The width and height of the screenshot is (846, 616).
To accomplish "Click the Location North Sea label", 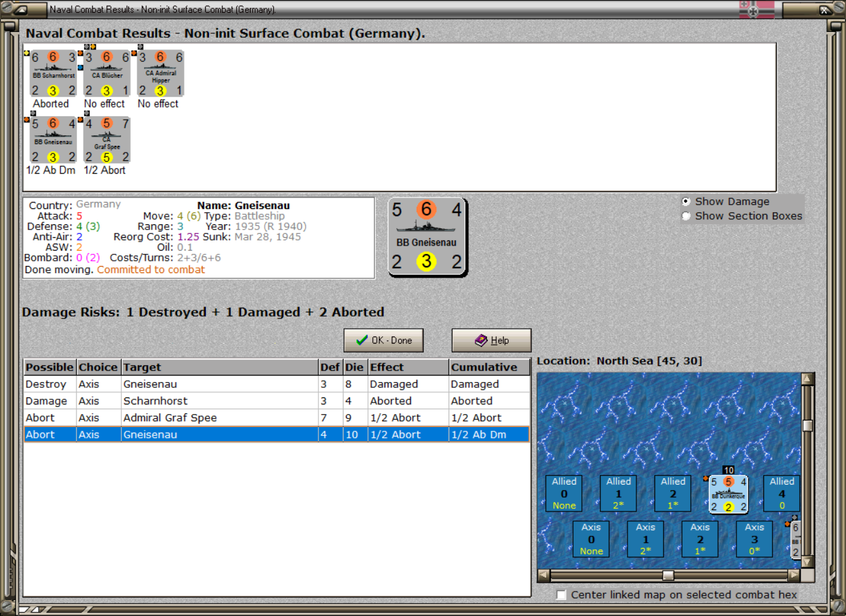I will [619, 361].
